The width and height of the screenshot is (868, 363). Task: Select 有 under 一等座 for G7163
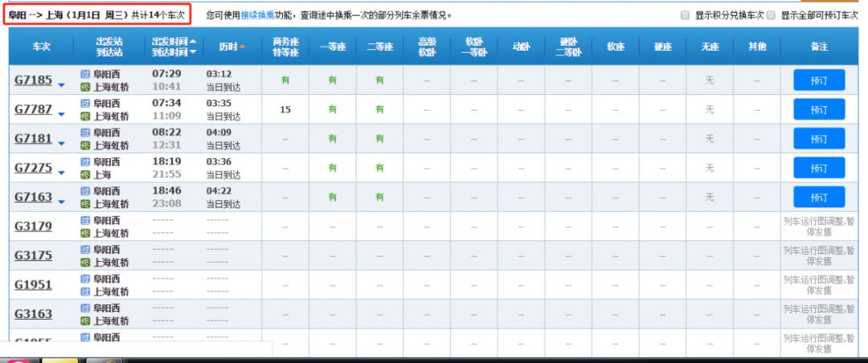pos(333,197)
